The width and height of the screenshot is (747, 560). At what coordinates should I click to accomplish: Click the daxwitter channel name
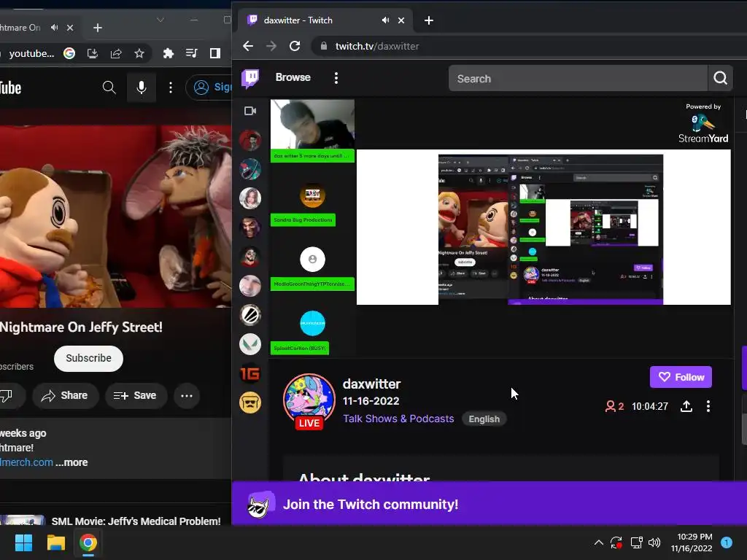(371, 384)
